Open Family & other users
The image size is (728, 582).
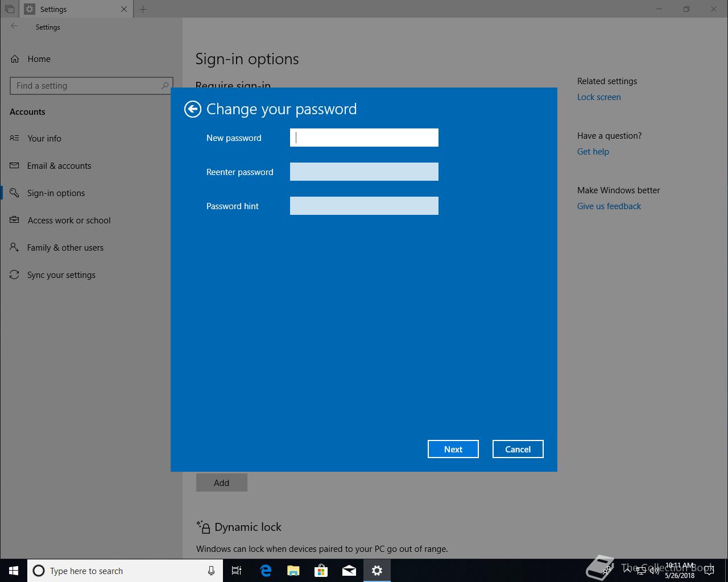tap(91, 248)
